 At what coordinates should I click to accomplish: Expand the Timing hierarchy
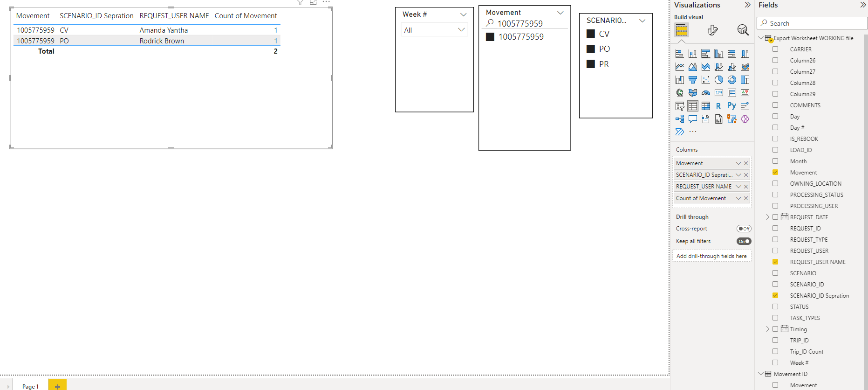pyautogui.click(x=767, y=329)
